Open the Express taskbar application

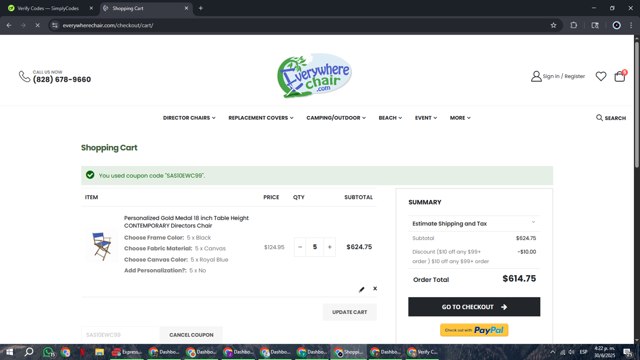click(x=127, y=352)
